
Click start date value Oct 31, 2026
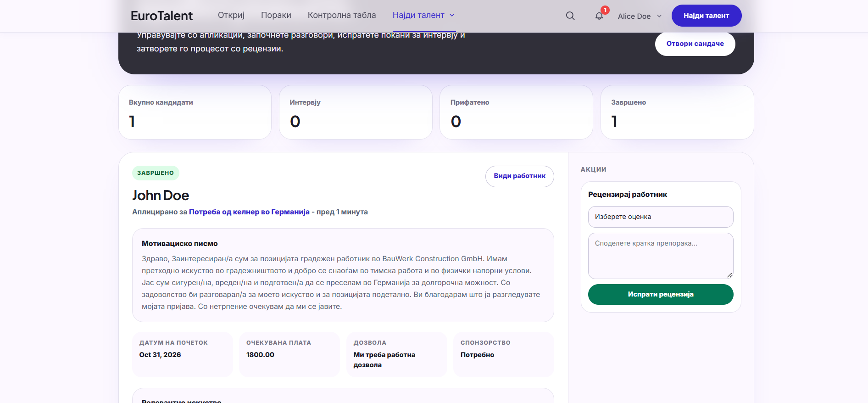pyautogui.click(x=160, y=355)
